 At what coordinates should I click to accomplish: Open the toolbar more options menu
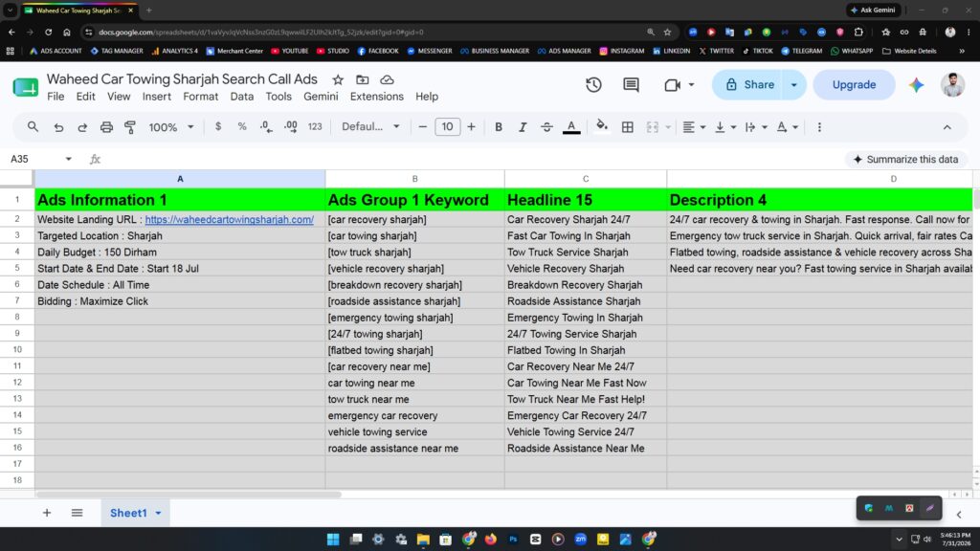coord(819,127)
